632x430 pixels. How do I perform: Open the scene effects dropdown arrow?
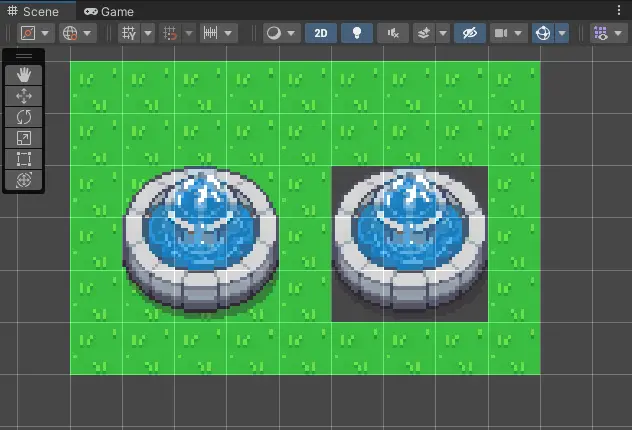click(x=443, y=33)
